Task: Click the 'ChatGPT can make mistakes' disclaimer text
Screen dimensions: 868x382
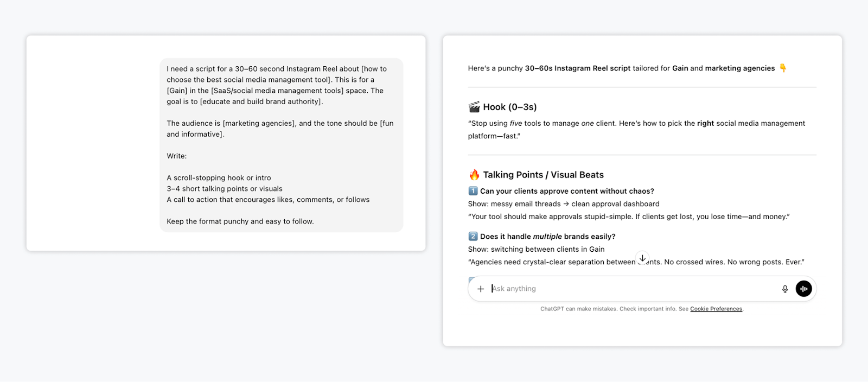Action: 608,309
